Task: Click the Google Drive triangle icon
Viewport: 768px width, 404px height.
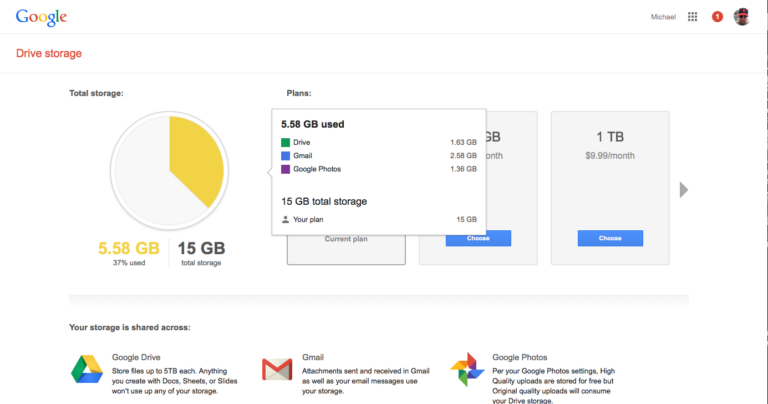Action: coord(86,370)
